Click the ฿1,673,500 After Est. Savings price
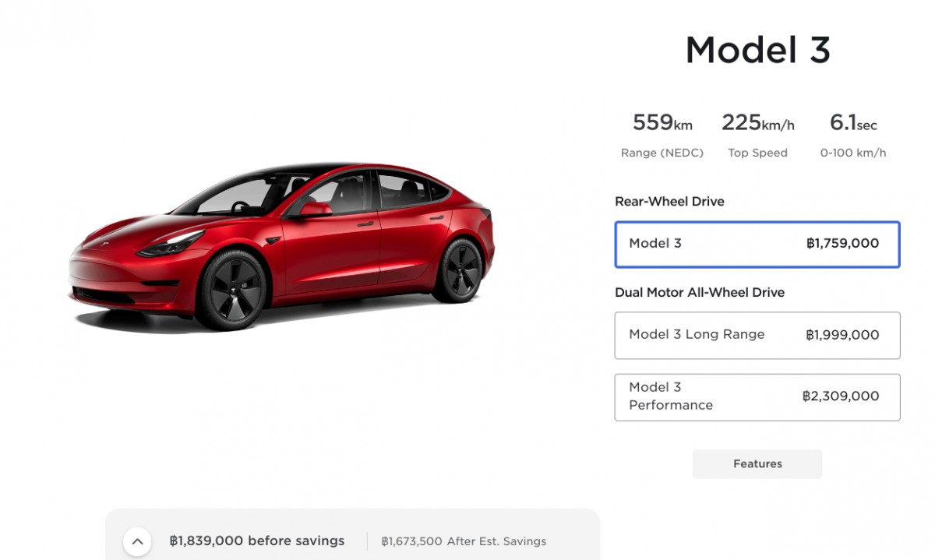The image size is (935, 560). coord(464,541)
